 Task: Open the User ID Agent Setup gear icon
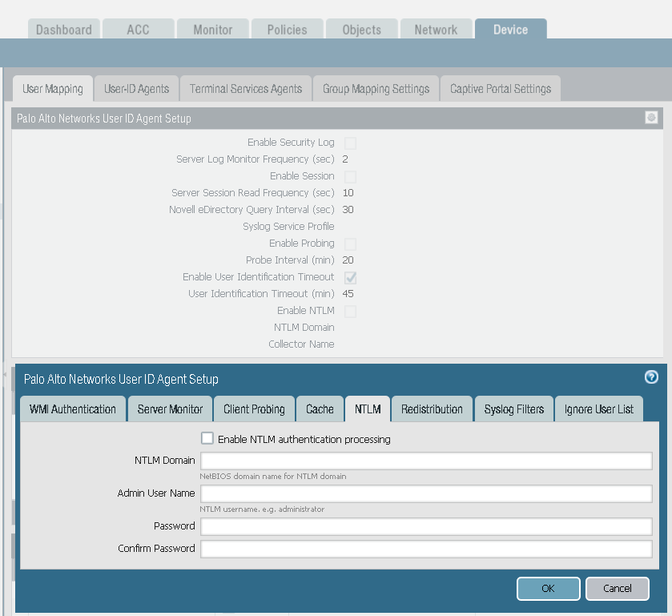pos(651,118)
